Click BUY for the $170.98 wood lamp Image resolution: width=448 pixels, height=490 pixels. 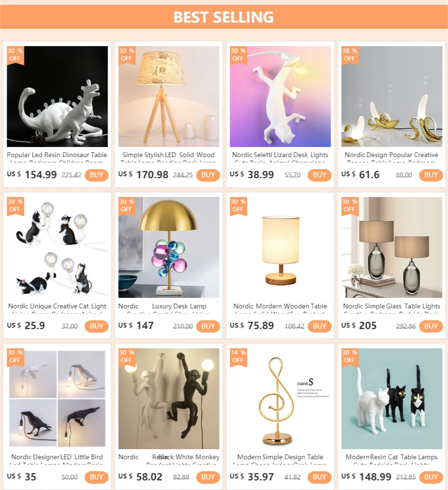click(208, 175)
